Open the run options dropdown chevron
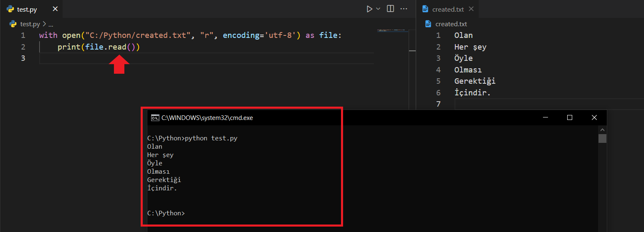The image size is (644, 232). tap(379, 9)
